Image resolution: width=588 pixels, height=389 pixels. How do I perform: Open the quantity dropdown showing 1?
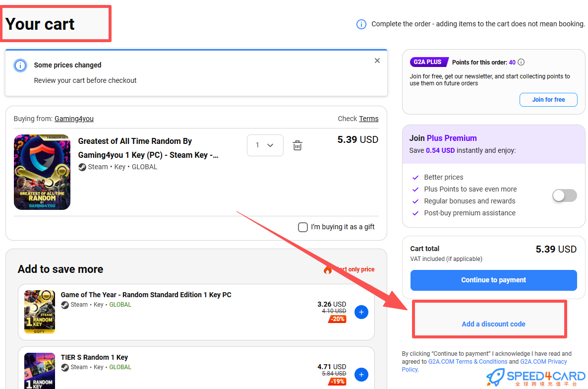coord(265,145)
